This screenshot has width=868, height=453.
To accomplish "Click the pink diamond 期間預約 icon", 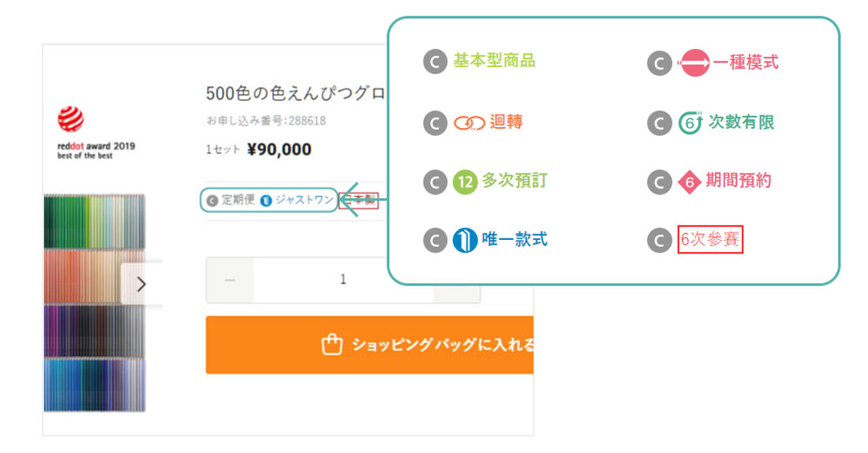I will [x=690, y=182].
